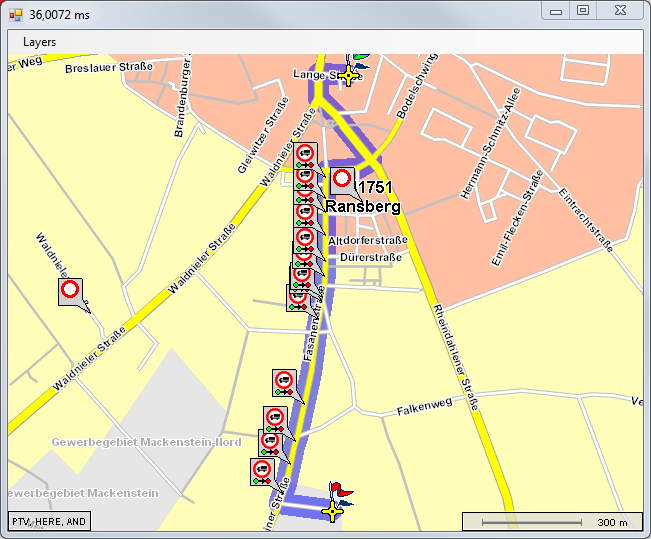Minimize the map window
Image resolution: width=651 pixels, height=539 pixels.
click(x=555, y=10)
